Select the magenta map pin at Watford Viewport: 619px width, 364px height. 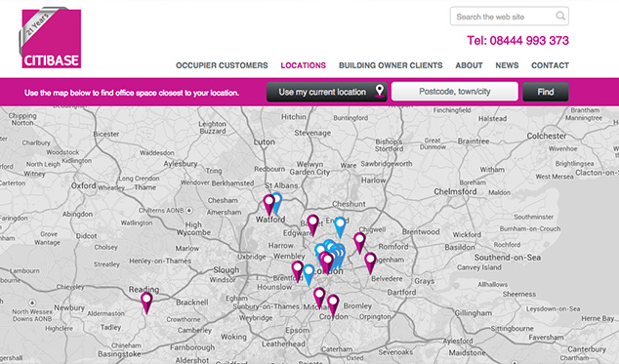click(268, 205)
